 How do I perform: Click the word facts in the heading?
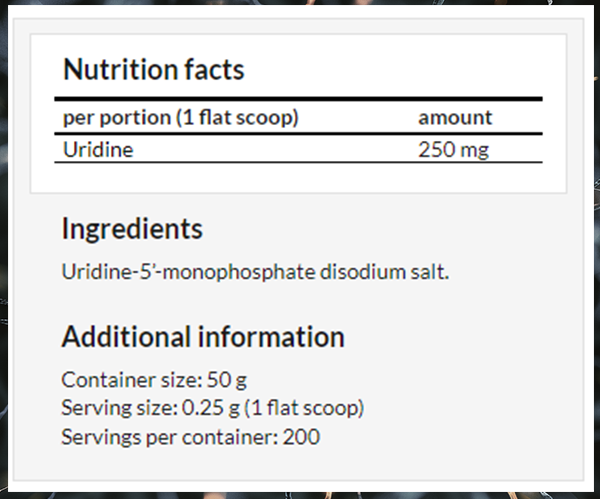(x=214, y=69)
